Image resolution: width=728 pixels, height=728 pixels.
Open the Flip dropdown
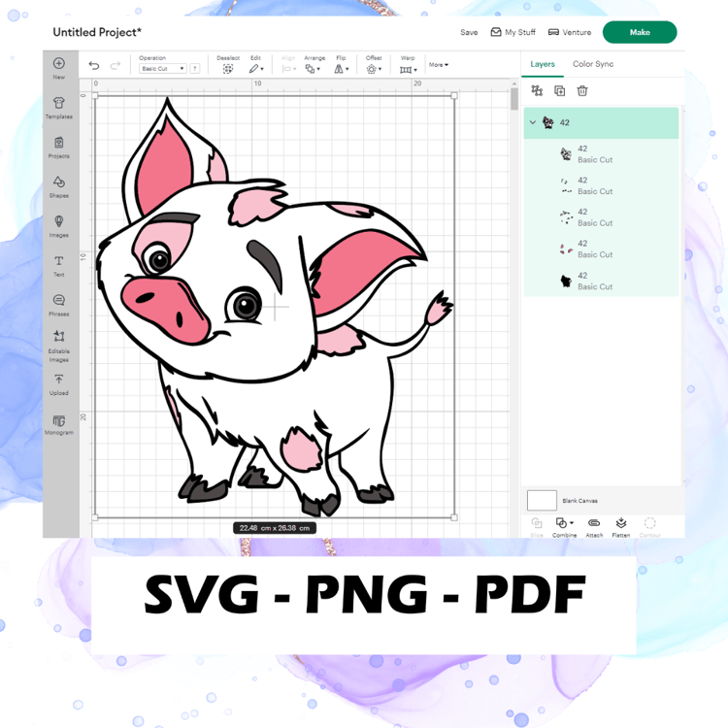pyautogui.click(x=342, y=69)
